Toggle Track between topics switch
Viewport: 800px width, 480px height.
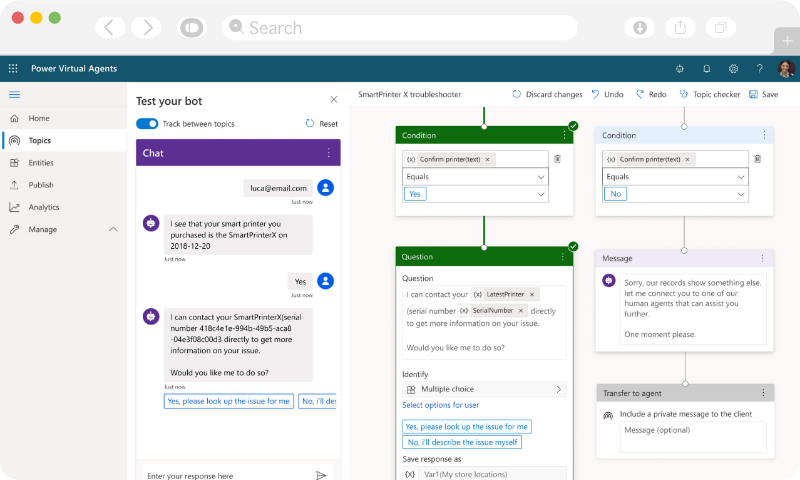tap(147, 124)
